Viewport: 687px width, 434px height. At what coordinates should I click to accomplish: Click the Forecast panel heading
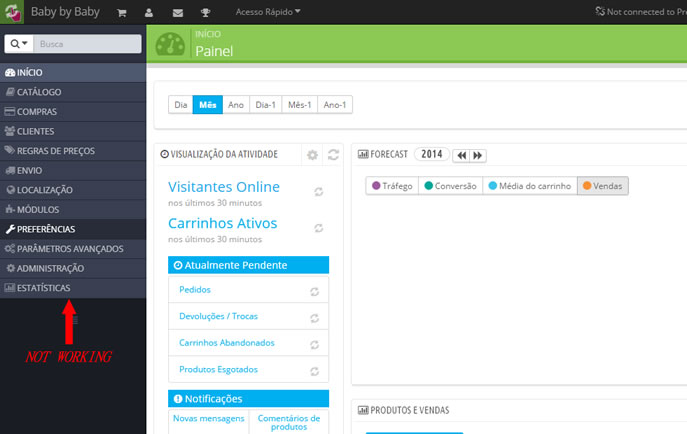(383, 154)
